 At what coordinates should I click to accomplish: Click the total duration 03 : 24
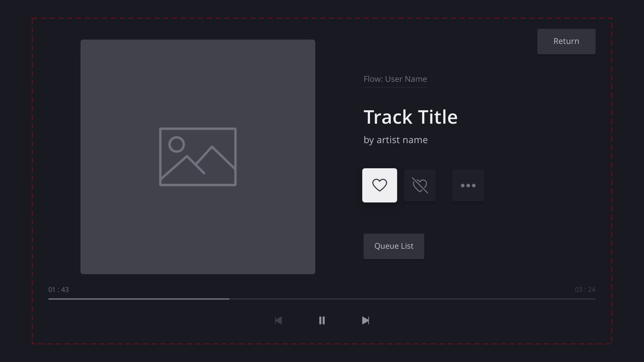[585, 290]
